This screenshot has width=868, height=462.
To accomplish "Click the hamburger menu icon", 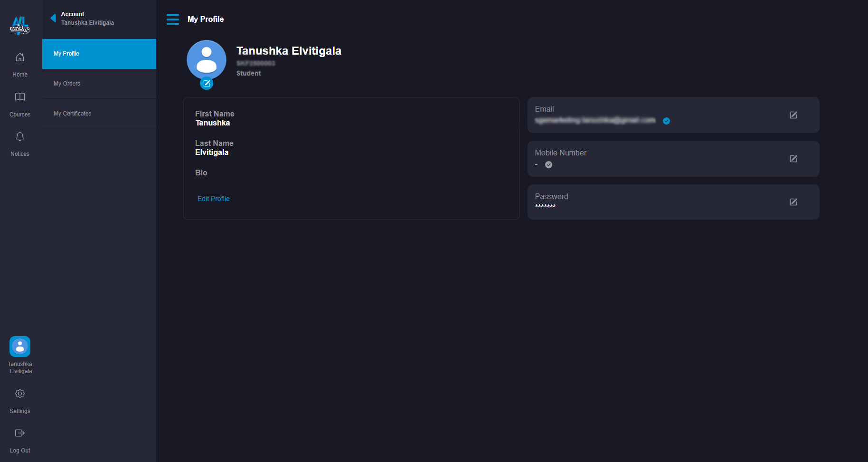I will coord(173,19).
